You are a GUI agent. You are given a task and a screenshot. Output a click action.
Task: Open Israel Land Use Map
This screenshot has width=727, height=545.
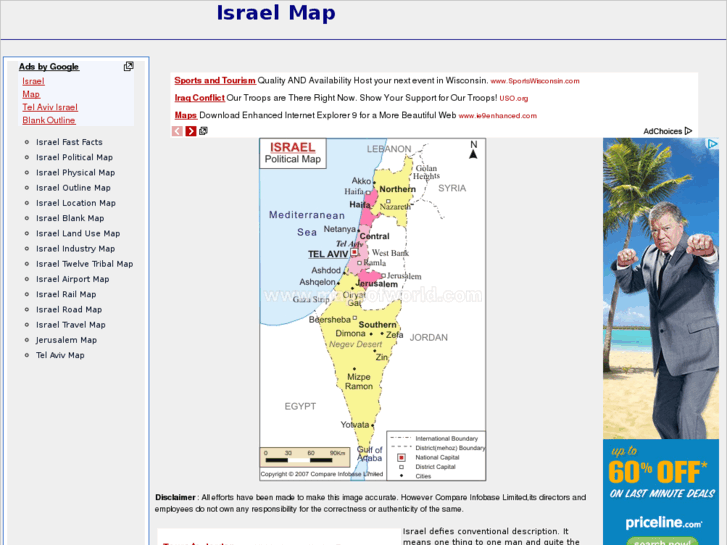click(x=78, y=233)
